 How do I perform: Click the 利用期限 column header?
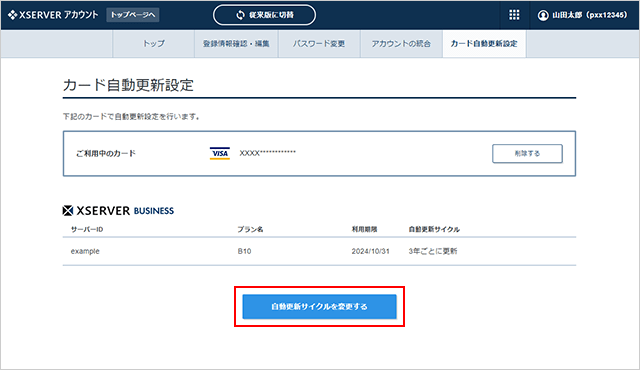coord(364,229)
